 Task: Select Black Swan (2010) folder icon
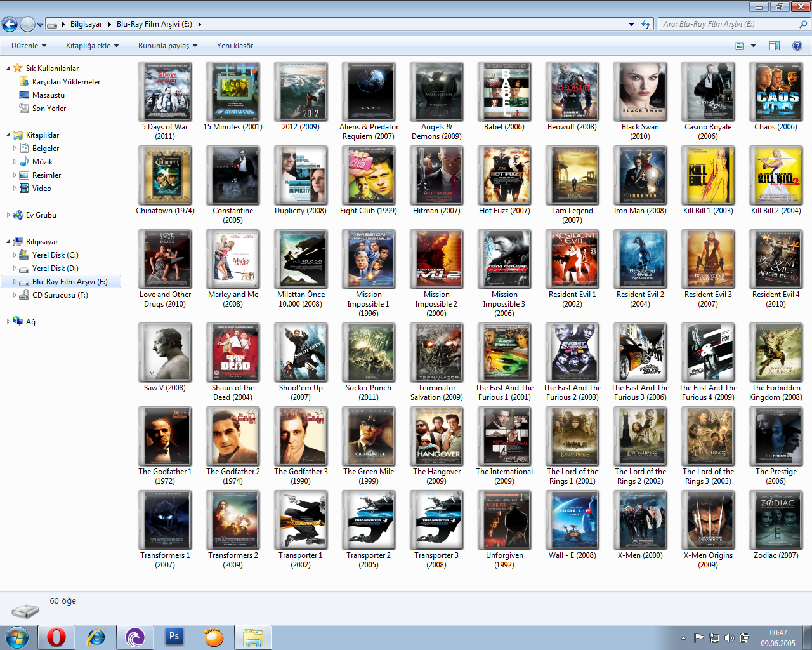click(x=641, y=92)
